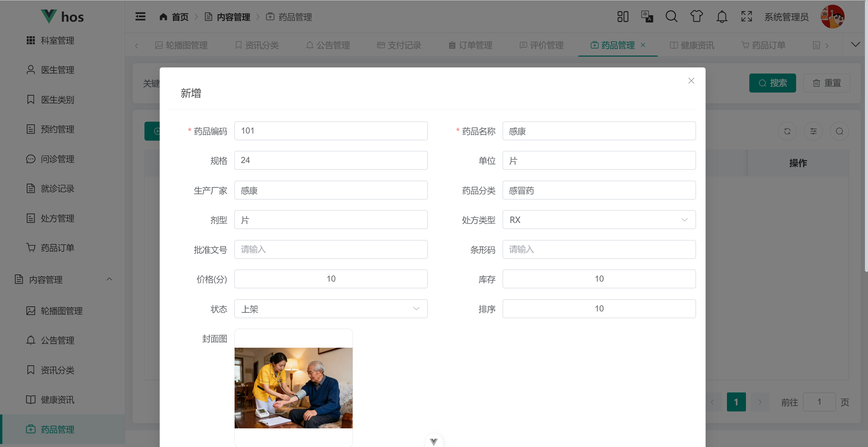
Task: Open 预约管理 in the sidebar
Action: (x=57, y=129)
